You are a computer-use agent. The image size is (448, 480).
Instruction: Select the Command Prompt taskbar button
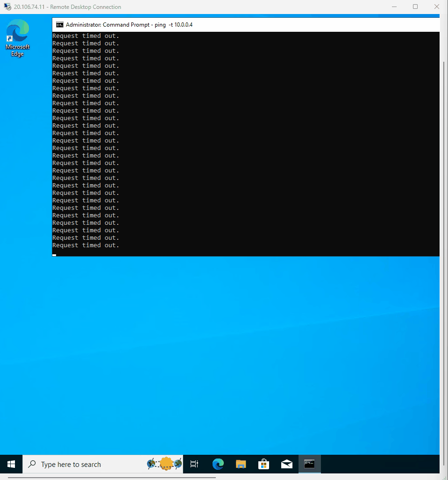309,464
